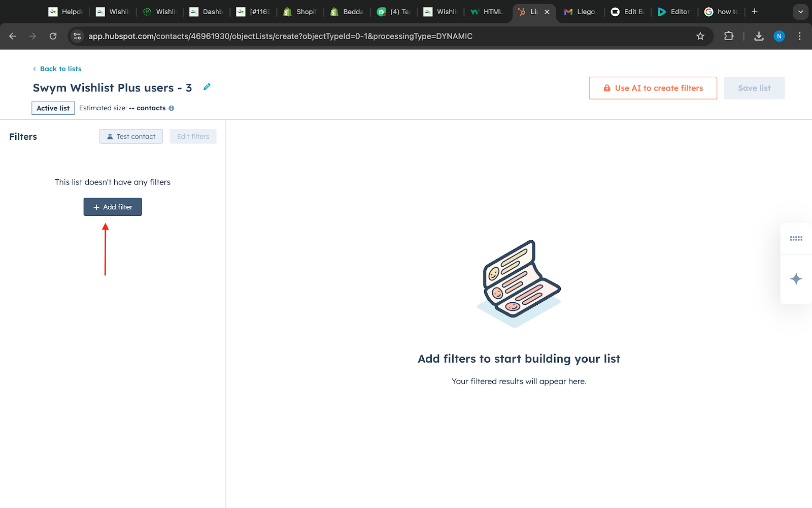Open the N profile avatar
Viewport: 812px width, 508px height.
click(779, 36)
